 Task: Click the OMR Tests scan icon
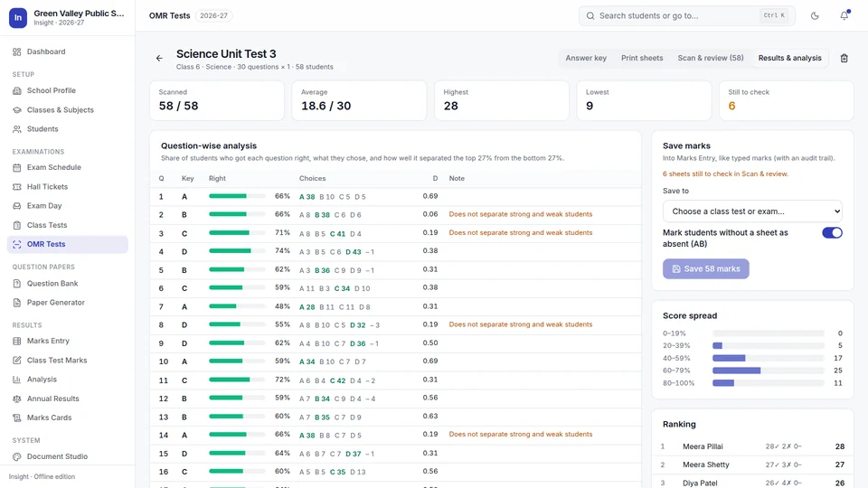(16, 244)
